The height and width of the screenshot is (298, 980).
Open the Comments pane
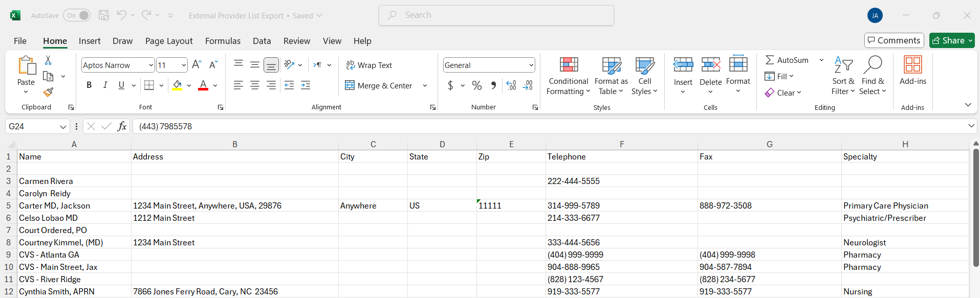click(x=894, y=40)
